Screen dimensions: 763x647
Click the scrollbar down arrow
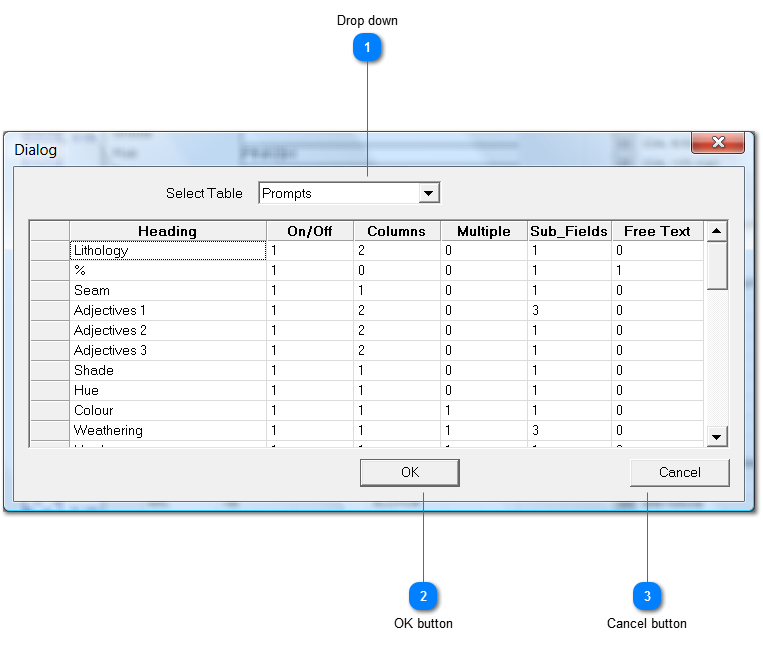pyautogui.click(x=717, y=436)
